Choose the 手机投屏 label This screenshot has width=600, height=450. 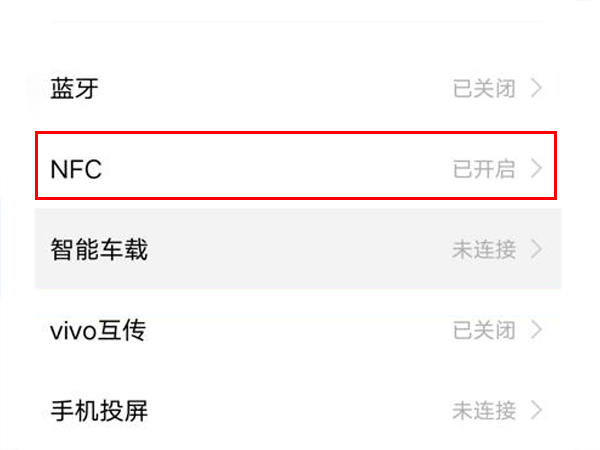(99, 410)
